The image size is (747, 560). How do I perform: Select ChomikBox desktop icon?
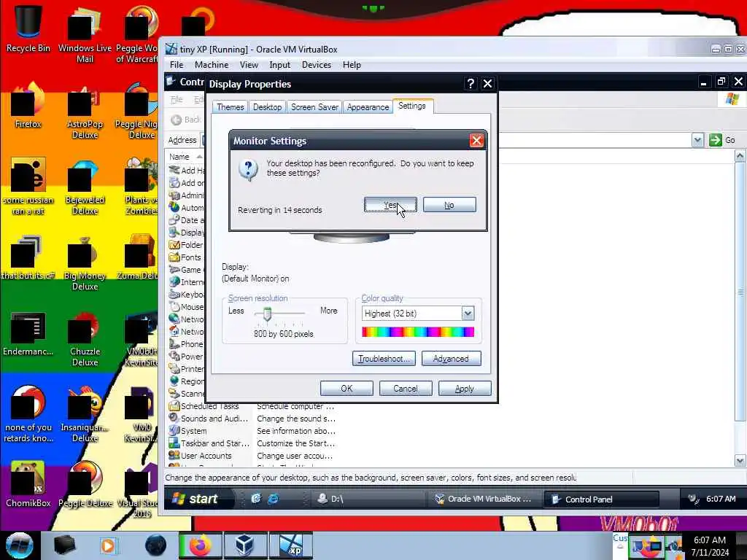tap(28, 484)
